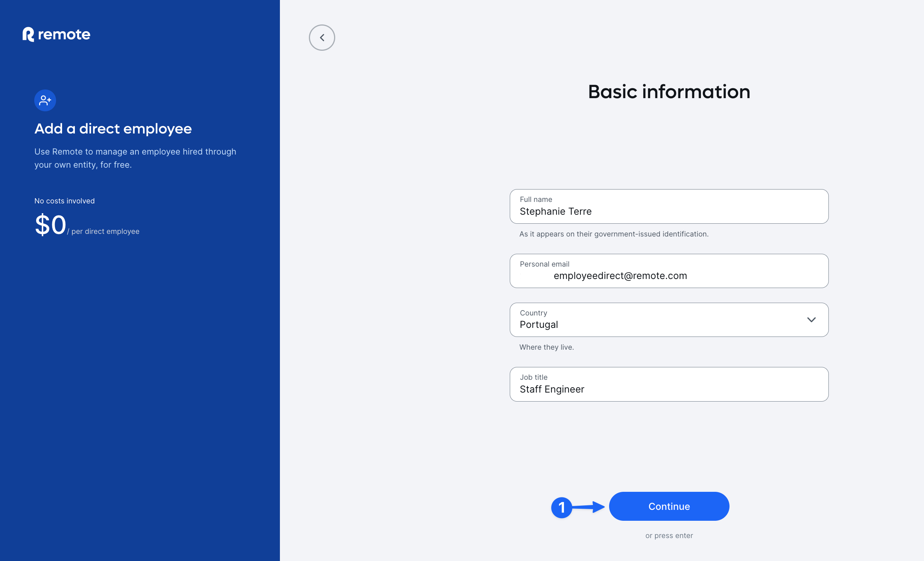Screen dimensions: 924x561
Task: Click the Full name input field
Action: click(669, 206)
